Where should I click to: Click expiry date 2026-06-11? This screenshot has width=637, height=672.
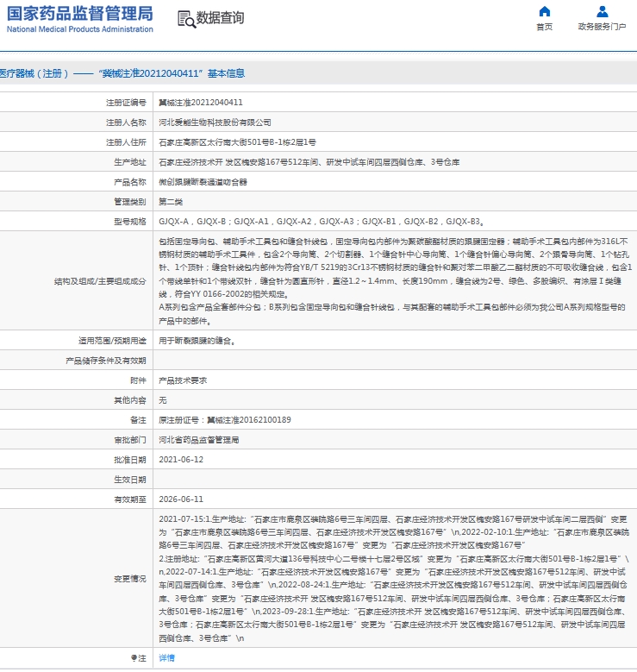click(x=181, y=499)
